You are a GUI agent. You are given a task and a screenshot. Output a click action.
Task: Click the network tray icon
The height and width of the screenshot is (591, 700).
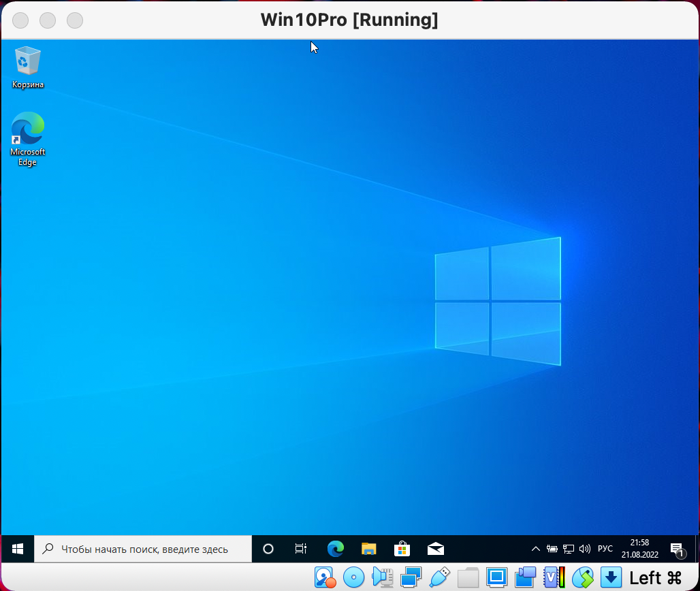[569, 549]
